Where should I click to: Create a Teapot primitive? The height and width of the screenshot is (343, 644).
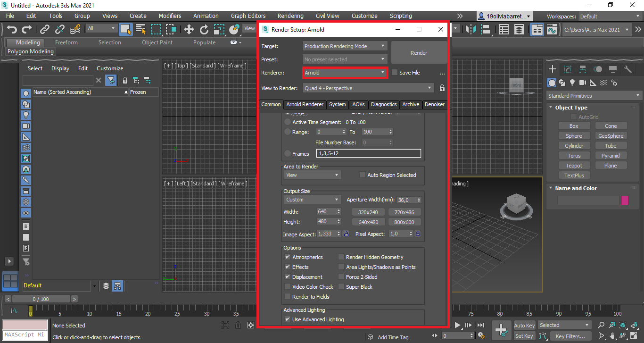click(574, 166)
